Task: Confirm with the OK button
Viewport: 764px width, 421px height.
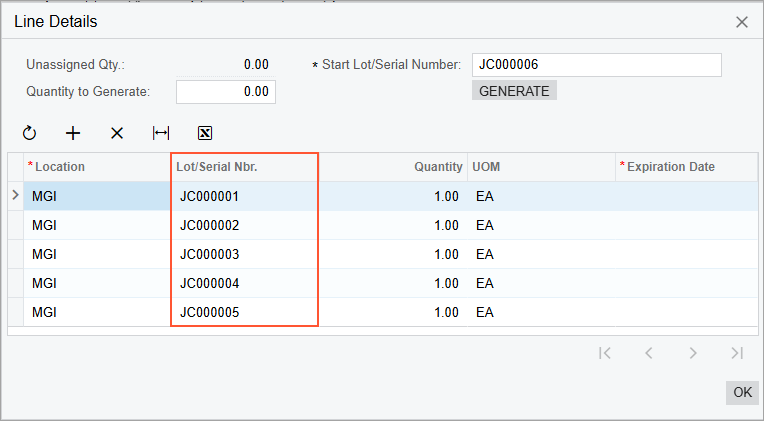Action: pyautogui.click(x=742, y=392)
